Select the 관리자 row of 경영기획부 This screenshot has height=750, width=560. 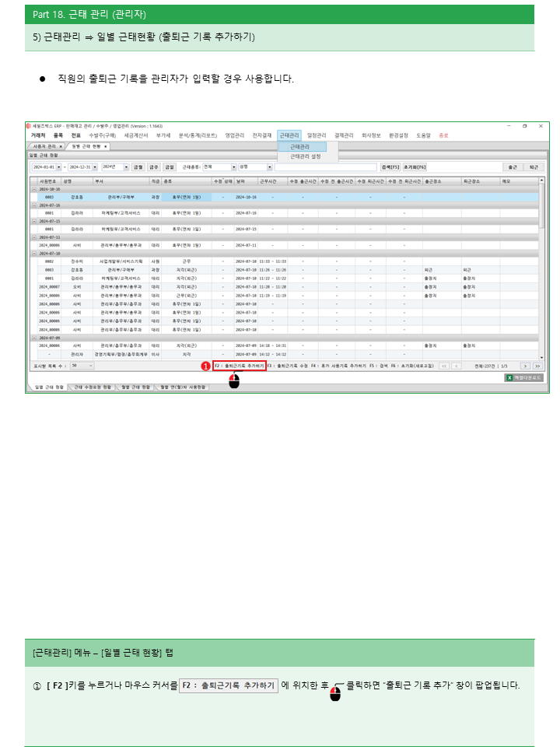pos(285,355)
